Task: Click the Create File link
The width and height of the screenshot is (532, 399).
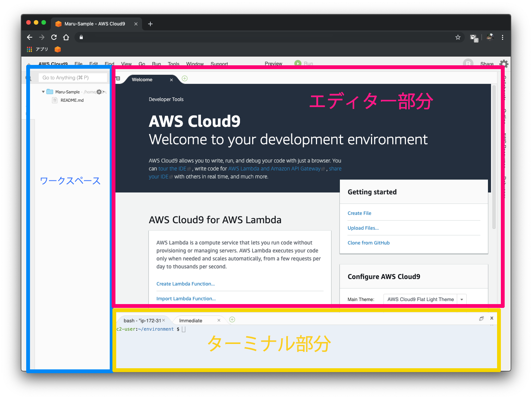Action: [359, 213]
